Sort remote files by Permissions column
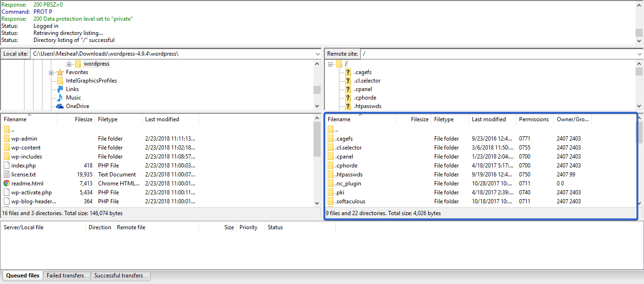Viewport: 644px width, 284px height. [535, 119]
